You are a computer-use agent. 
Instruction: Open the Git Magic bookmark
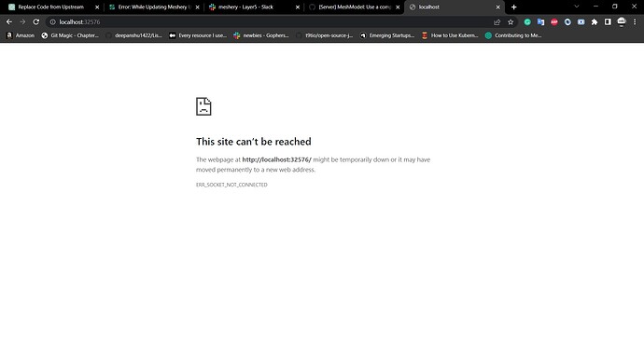70,35
